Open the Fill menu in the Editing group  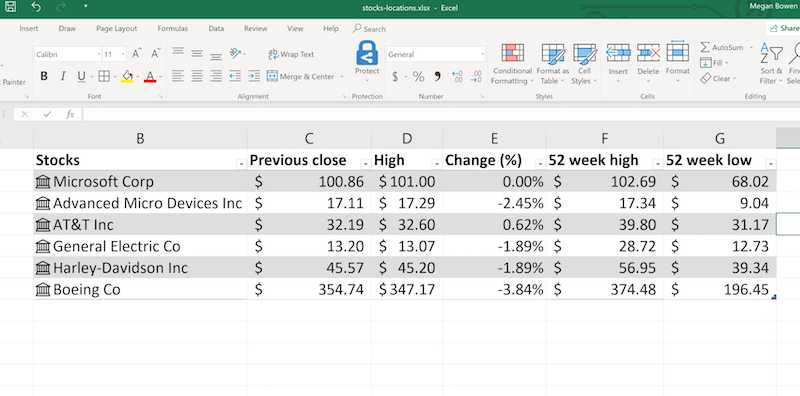tap(713, 63)
